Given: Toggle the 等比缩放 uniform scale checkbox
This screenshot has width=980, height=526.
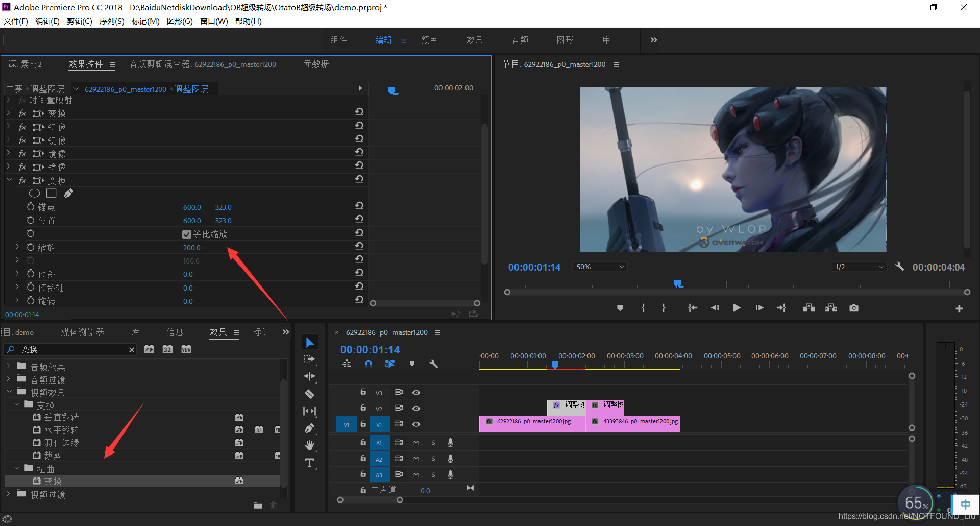Looking at the screenshot, I should point(187,234).
